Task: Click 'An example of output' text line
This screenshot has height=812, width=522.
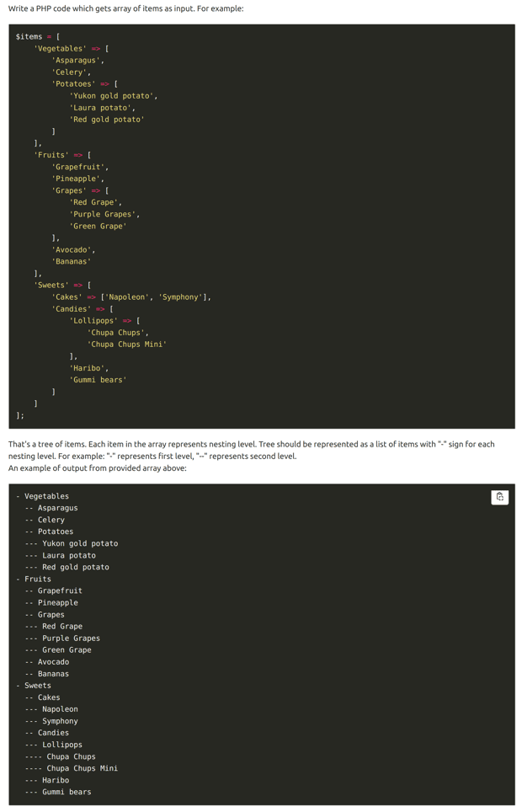Action: coord(97,467)
